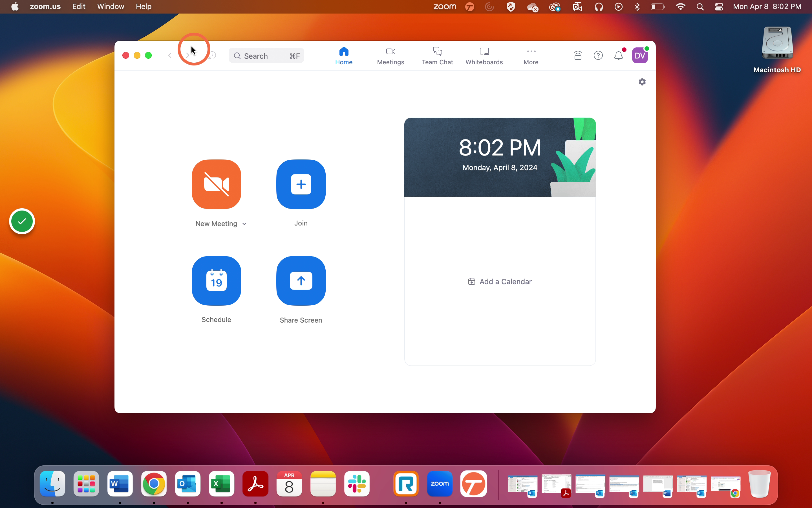The width and height of the screenshot is (812, 508).
Task: Open RingCentral app in the Dock
Action: [x=406, y=483]
